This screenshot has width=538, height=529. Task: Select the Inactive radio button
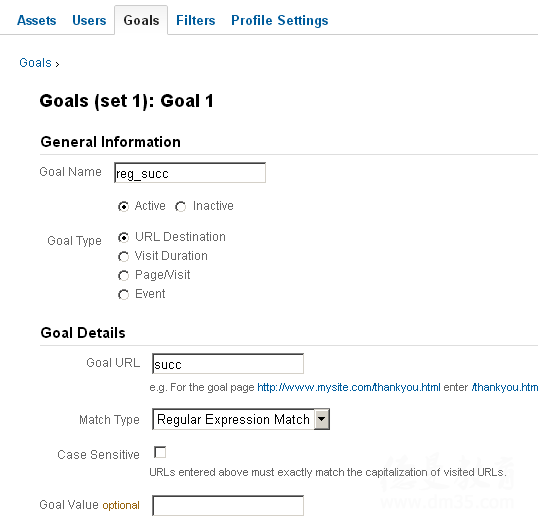click(181, 207)
